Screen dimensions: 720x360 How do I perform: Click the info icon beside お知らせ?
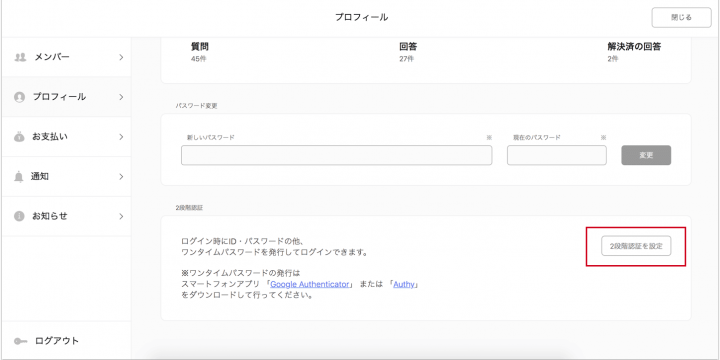[x=19, y=216]
